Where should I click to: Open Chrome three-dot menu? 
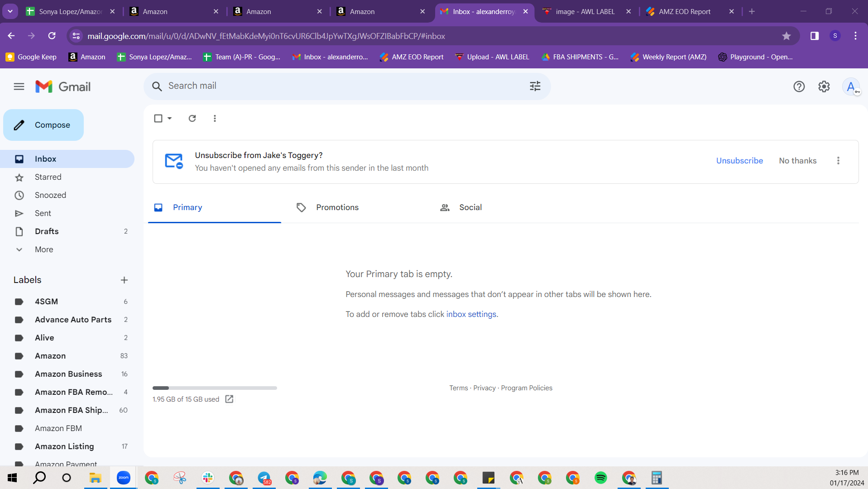pos(855,36)
